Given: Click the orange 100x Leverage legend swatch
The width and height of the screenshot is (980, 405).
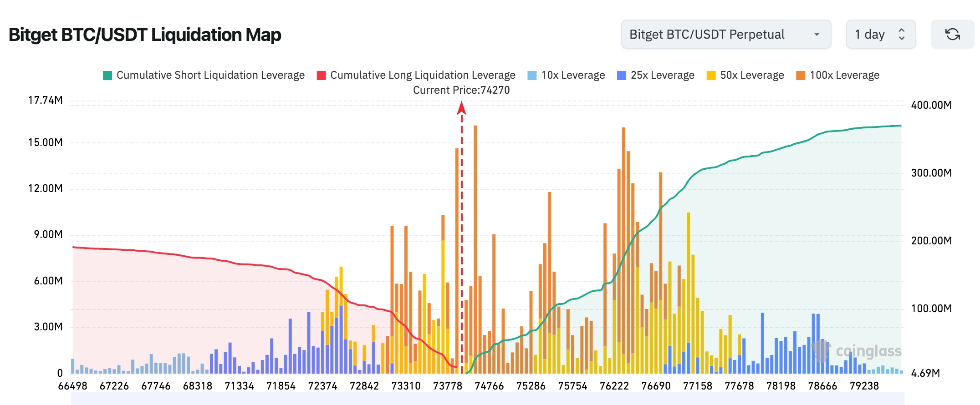Looking at the screenshot, I should pyautogui.click(x=801, y=76).
